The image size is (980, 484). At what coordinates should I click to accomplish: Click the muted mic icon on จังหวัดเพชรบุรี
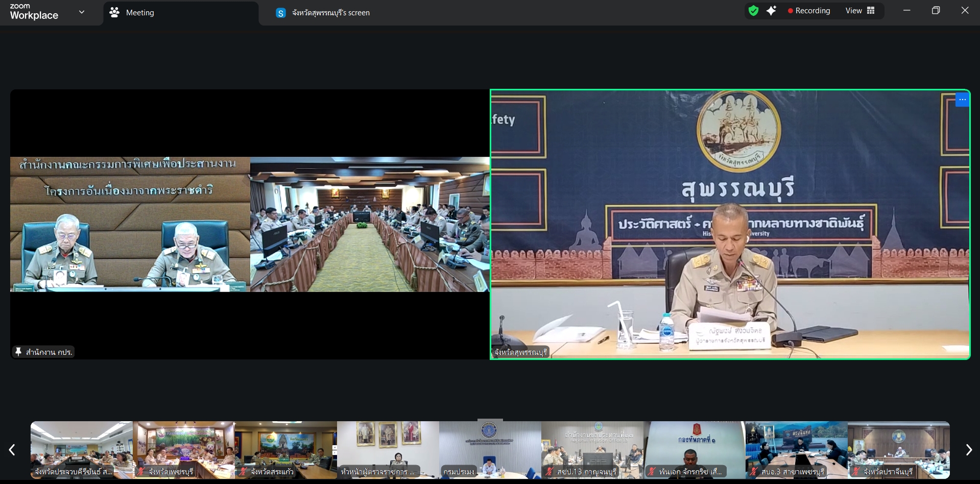(141, 472)
